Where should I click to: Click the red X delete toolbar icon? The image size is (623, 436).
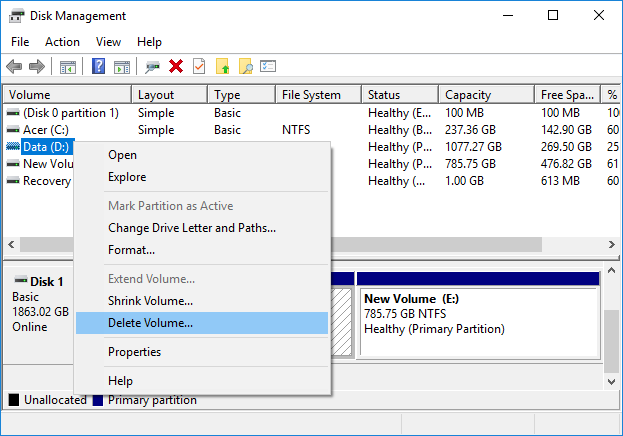coord(176,67)
